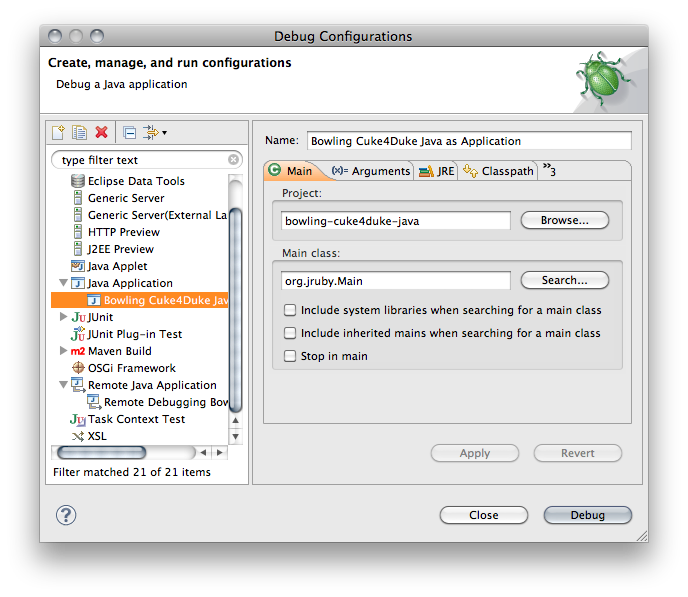688x597 pixels.
Task: Click the Remote Debugging Bov config icon
Action: click(94, 401)
